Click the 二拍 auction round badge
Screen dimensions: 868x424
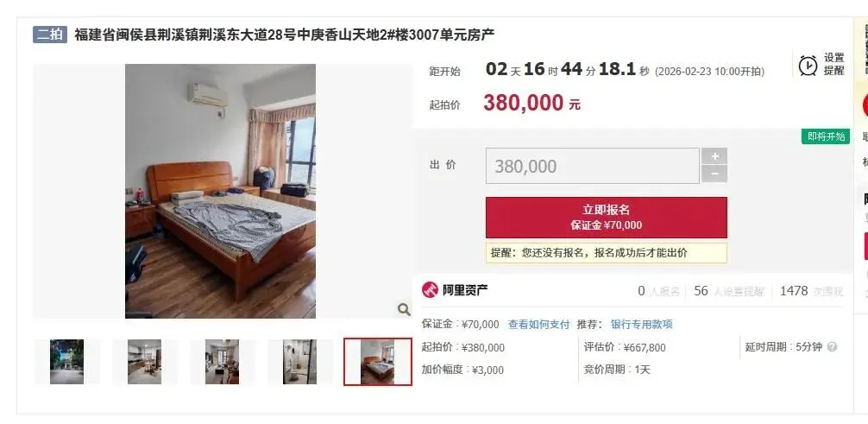[x=50, y=35]
